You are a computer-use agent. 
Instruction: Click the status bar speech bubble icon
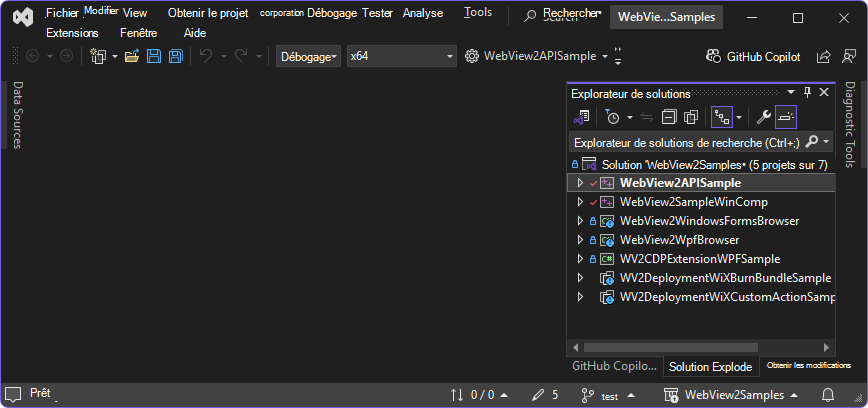pyautogui.click(x=13, y=395)
